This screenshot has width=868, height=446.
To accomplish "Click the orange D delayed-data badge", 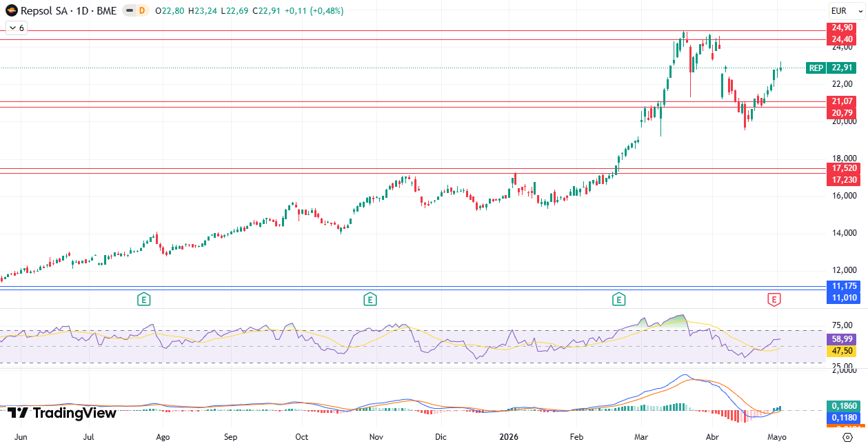I will pyautogui.click(x=142, y=11).
